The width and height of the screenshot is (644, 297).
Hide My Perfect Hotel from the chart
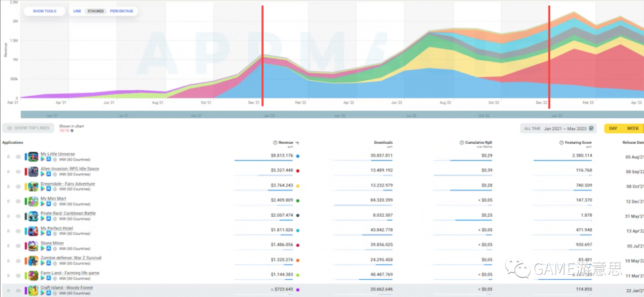coord(18,230)
